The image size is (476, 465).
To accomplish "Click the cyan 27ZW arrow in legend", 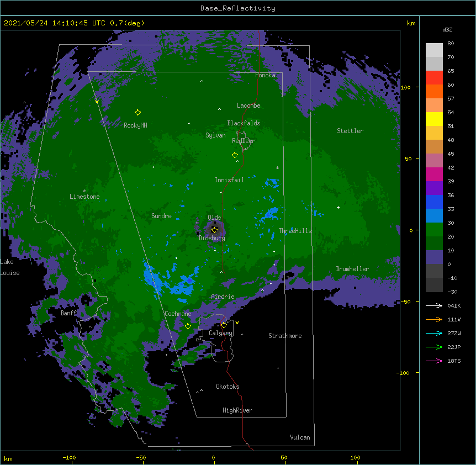I will 434,333.
